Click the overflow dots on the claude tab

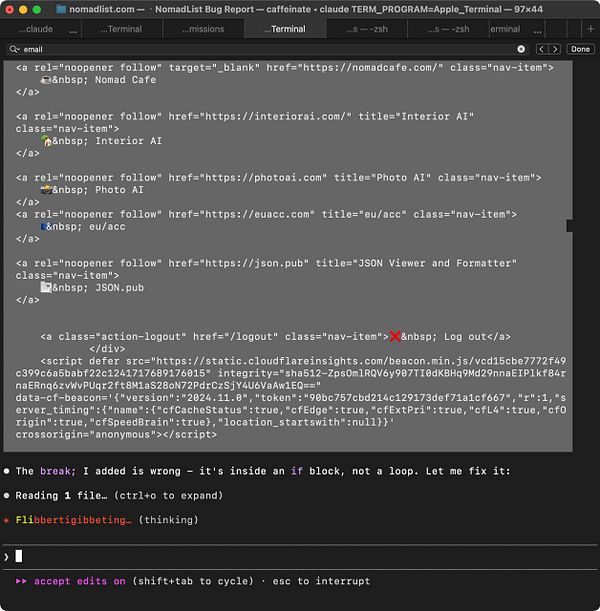[x=73, y=31]
